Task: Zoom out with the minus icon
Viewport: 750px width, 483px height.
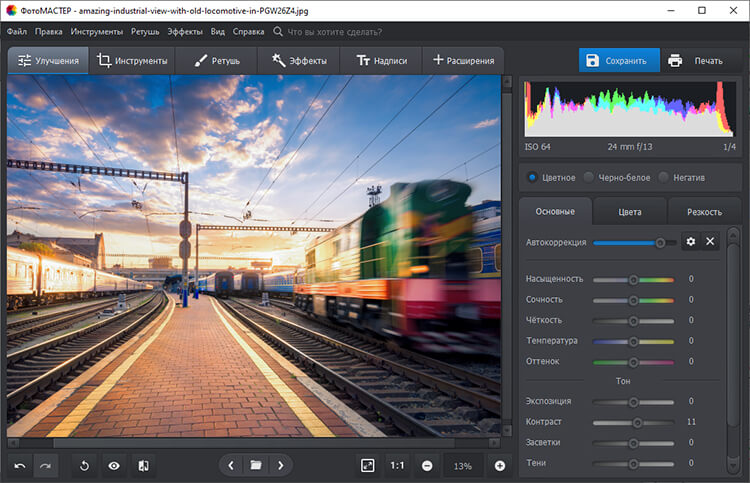Action: click(427, 465)
